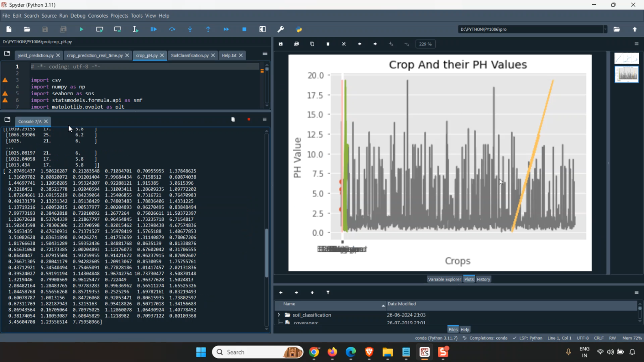Expand the soil_classification folder

click(x=279, y=315)
